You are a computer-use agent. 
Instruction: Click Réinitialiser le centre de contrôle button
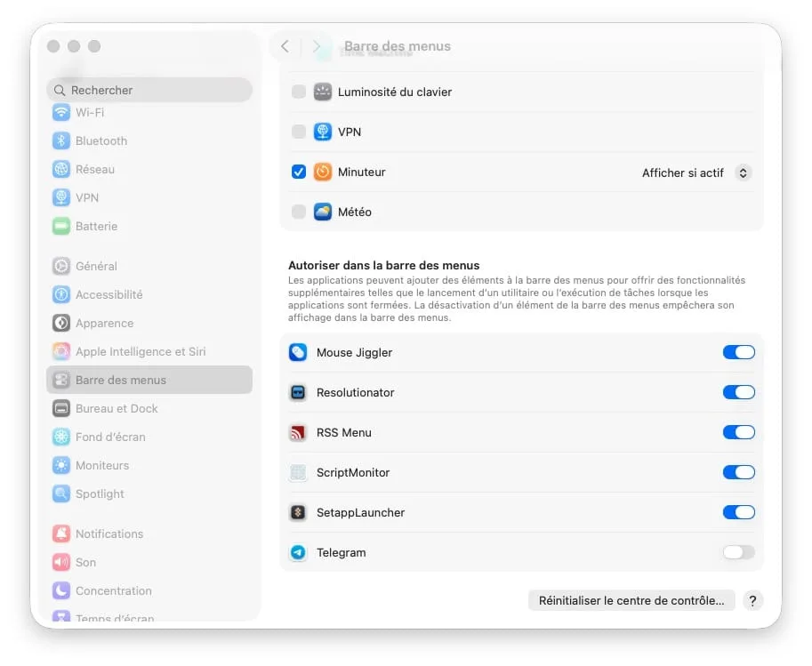(631, 601)
